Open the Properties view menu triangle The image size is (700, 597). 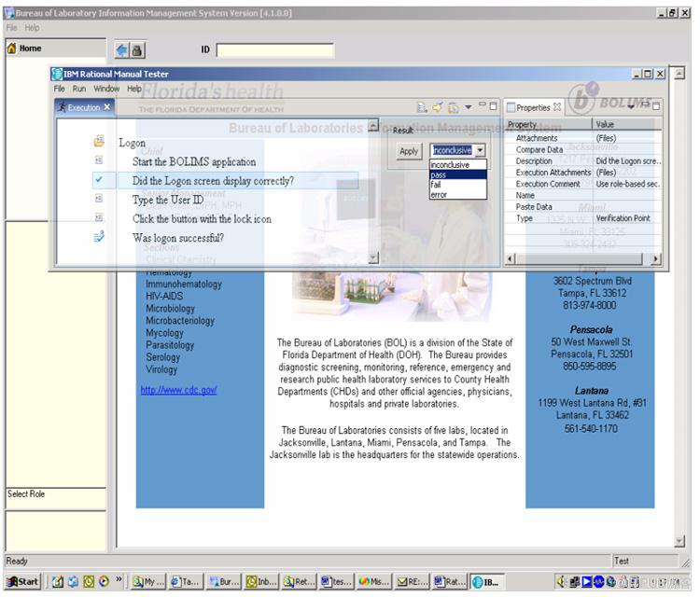pos(631,107)
